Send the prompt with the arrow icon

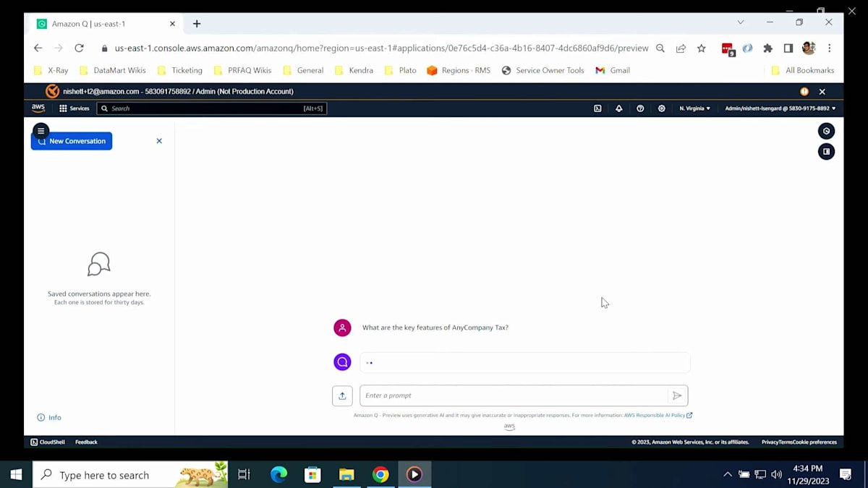coord(677,395)
